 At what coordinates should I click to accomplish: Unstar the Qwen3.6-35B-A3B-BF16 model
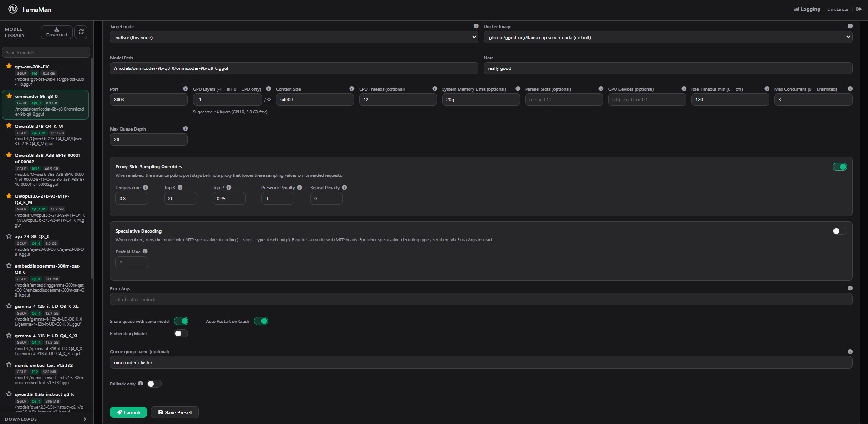pos(9,155)
